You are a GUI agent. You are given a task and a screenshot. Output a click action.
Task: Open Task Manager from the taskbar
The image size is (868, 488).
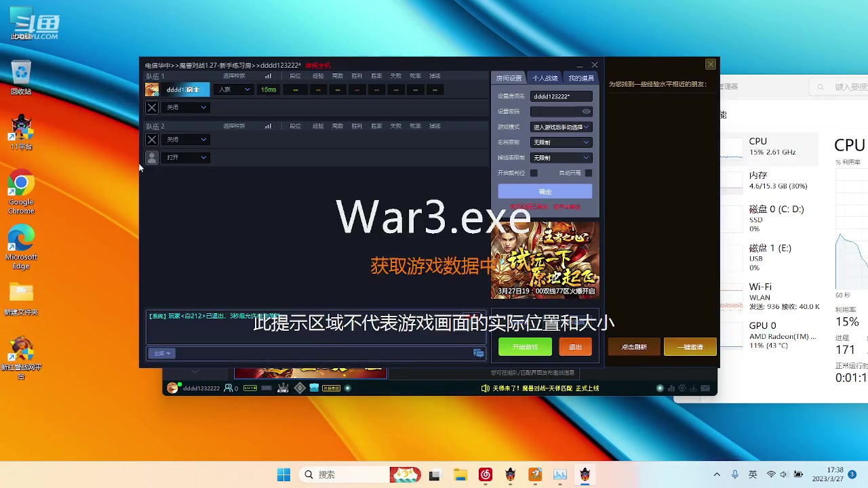pyautogui.click(x=560, y=474)
